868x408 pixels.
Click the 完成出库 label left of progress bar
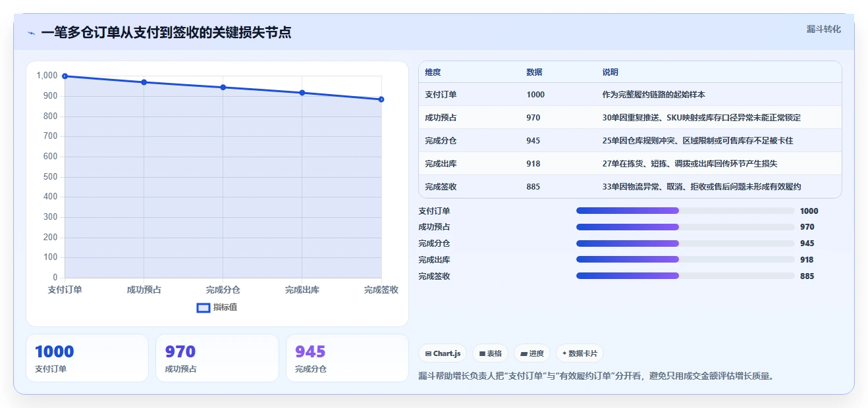[x=434, y=260]
